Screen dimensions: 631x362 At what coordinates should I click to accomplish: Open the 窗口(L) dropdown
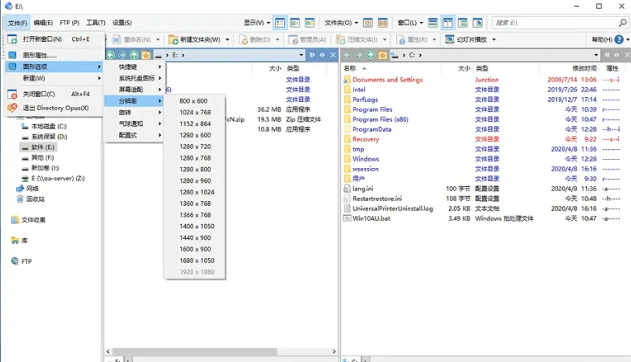coord(410,23)
